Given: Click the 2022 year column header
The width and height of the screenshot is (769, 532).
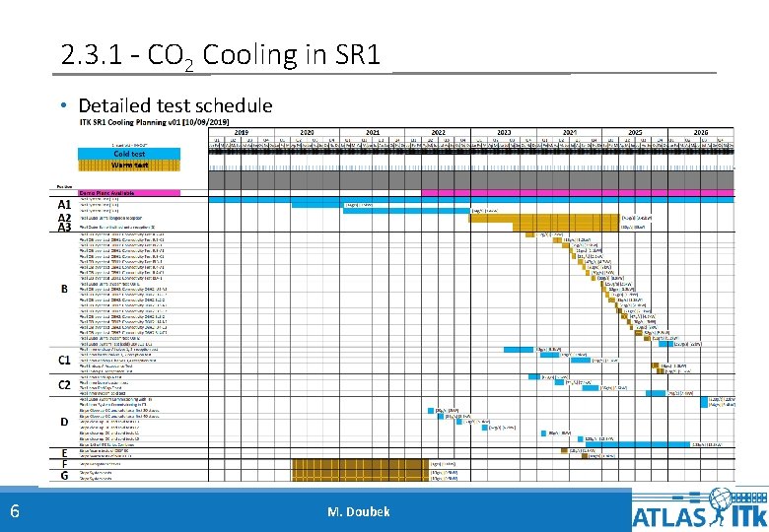Looking at the screenshot, I should (x=438, y=132).
